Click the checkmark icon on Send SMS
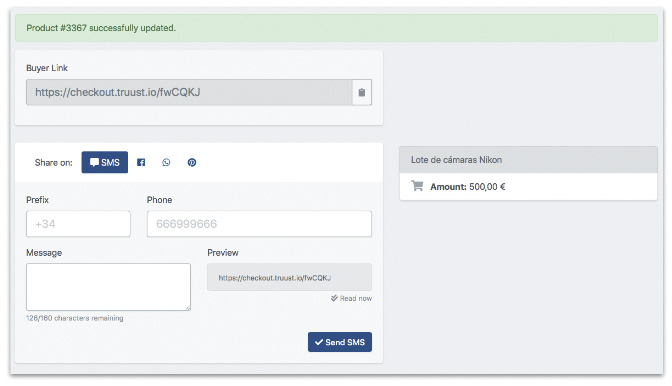This screenshot has width=672, height=386. click(x=319, y=342)
